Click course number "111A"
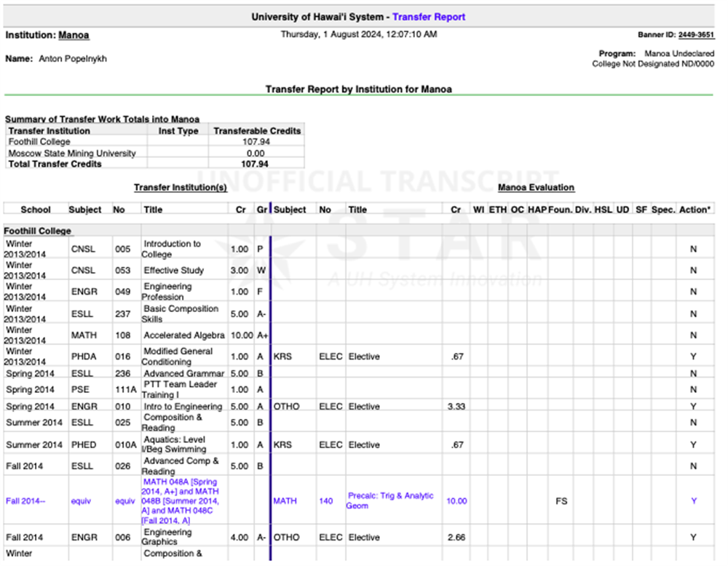 [126, 390]
